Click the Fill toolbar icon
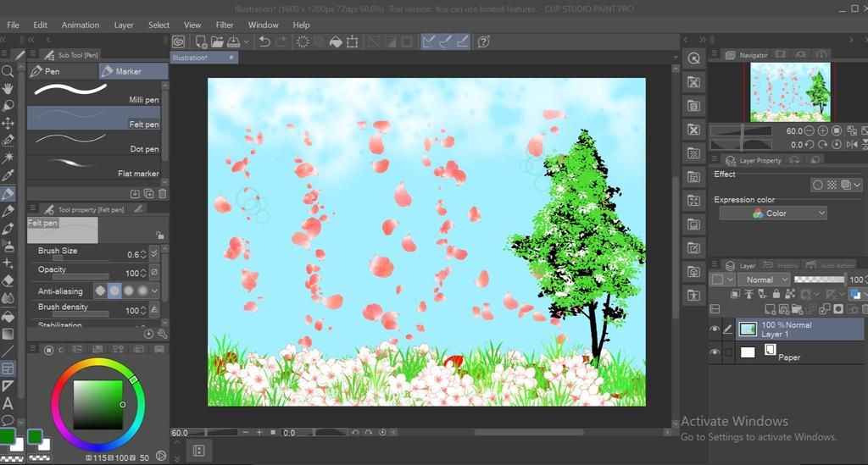Viewport: 868px width, 465px height. pos(336,42)
